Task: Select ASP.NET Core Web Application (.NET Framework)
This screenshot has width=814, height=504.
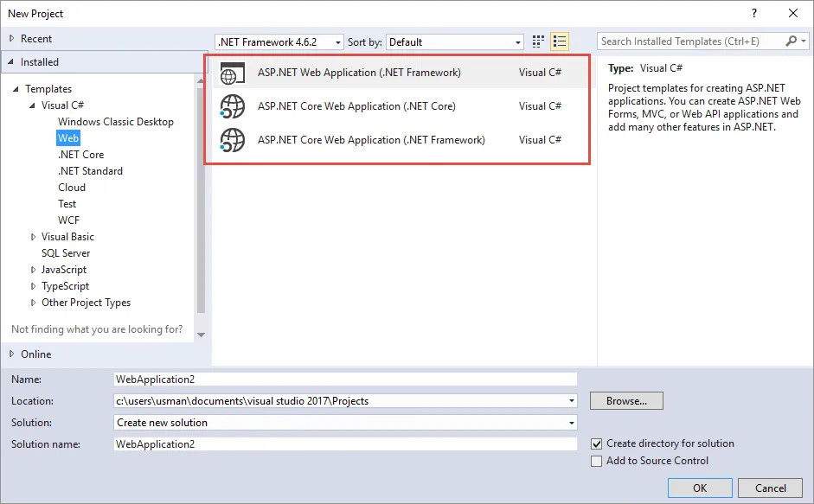Action: [x=401, y=140]
